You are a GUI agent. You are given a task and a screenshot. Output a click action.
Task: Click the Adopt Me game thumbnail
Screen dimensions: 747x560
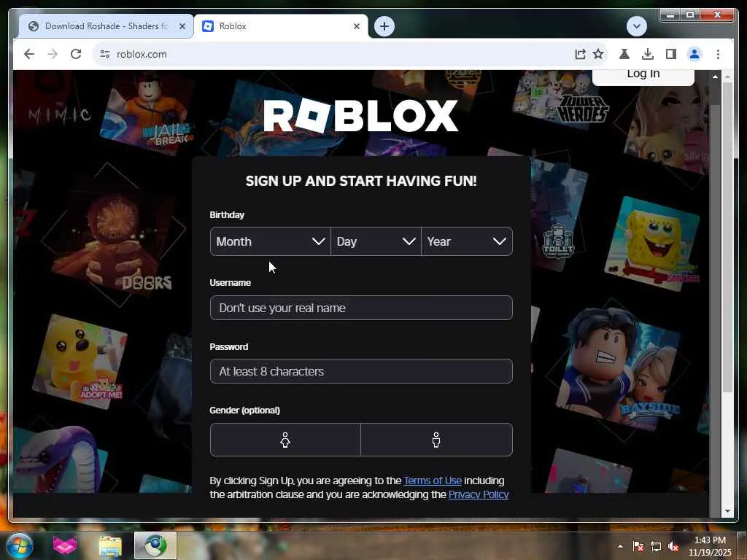[x=79, y=361]
